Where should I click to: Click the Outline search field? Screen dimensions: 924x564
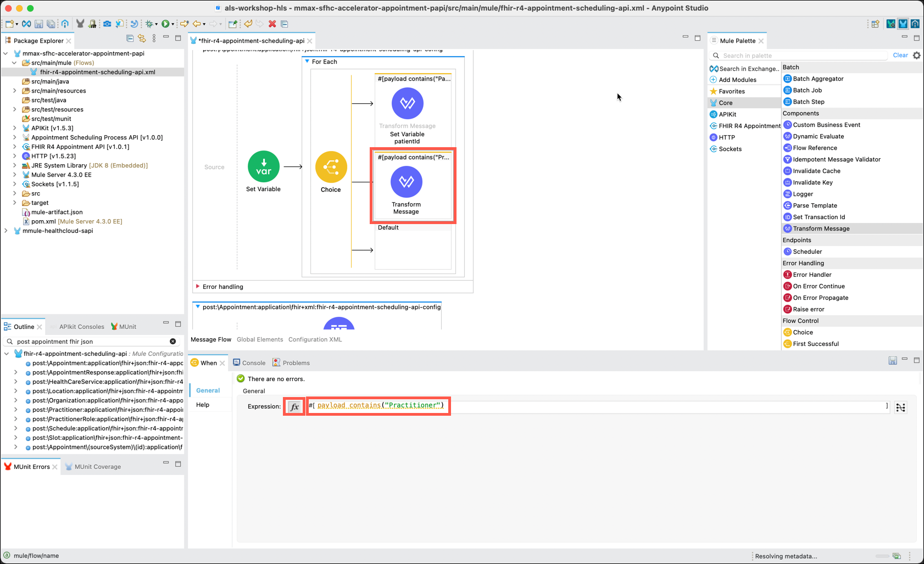click(x=91, y=341)
